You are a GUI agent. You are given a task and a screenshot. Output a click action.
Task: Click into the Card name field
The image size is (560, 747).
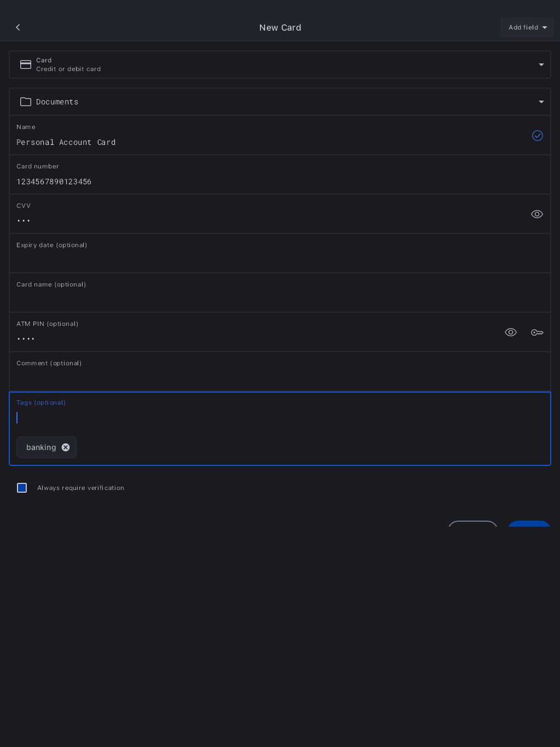273,299
